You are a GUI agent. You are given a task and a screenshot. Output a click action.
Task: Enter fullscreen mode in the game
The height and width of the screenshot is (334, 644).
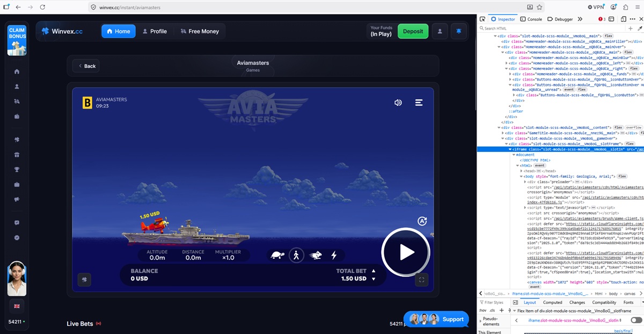(x=421, y=279)
